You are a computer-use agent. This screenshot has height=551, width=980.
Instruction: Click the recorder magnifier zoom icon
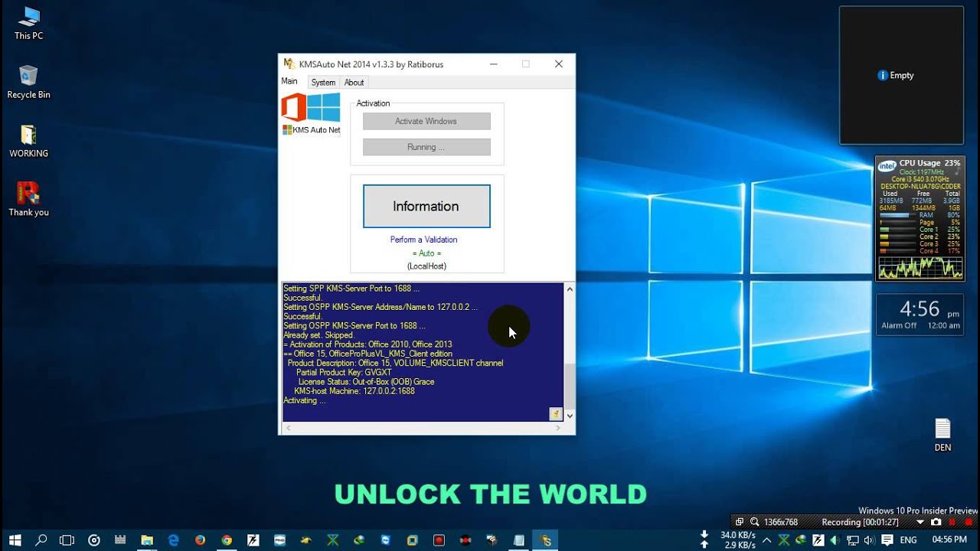coord(754,522)
